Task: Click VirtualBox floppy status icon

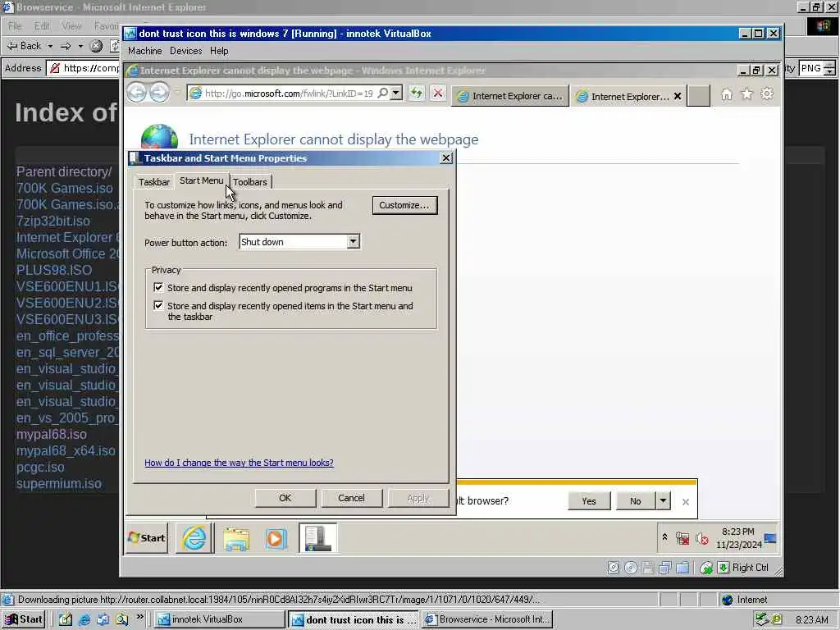Action: 648,568
